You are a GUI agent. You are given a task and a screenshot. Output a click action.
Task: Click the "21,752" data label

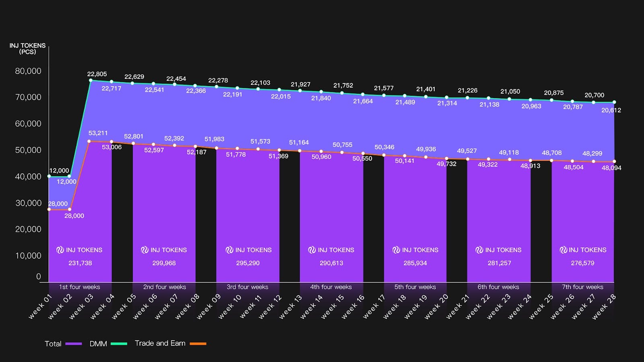pyautogui.click(x=343, y=86)
